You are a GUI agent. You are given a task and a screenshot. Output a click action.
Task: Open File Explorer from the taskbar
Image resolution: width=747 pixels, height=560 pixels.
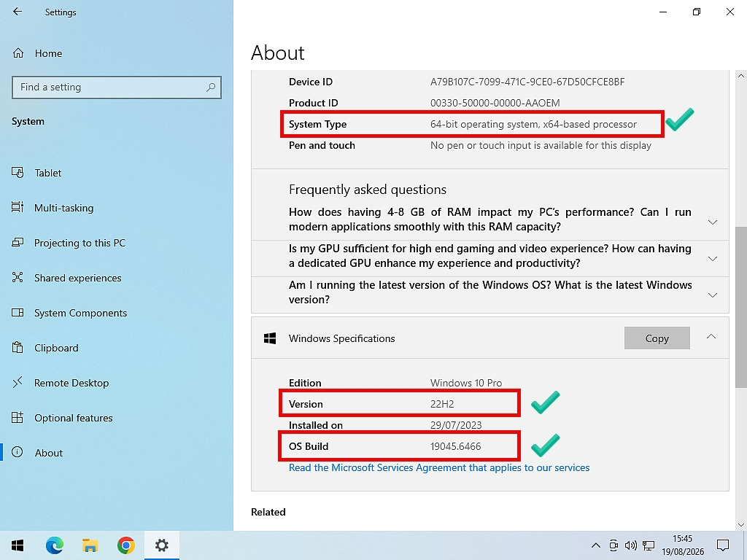[x=90, y=545]
